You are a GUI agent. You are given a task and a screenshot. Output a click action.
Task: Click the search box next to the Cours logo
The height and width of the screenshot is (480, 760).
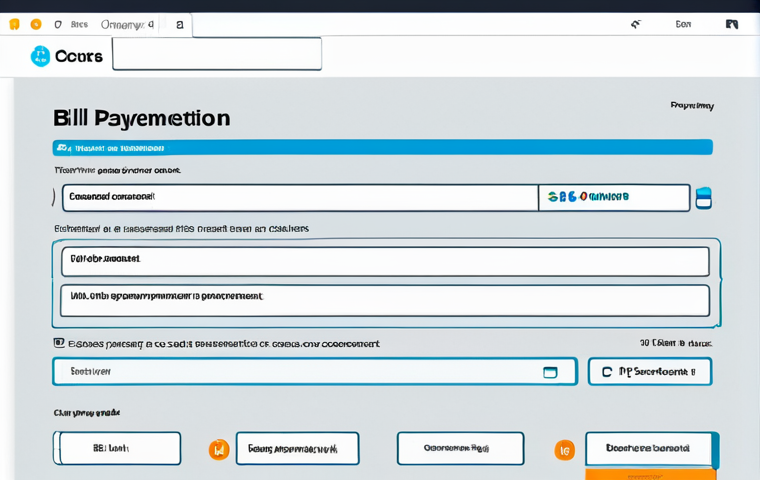pos(217,55)
